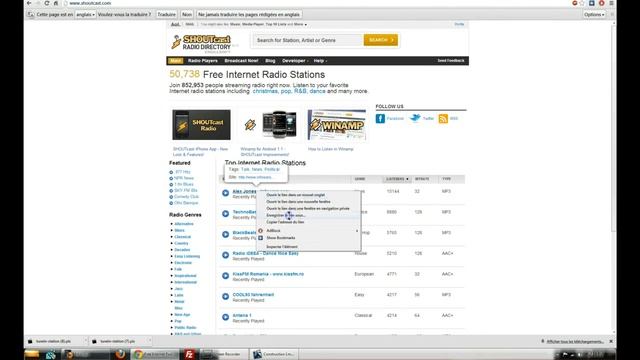
Task: Play the COOL93 fahrenheit station
Action: (x=225, y=297)
